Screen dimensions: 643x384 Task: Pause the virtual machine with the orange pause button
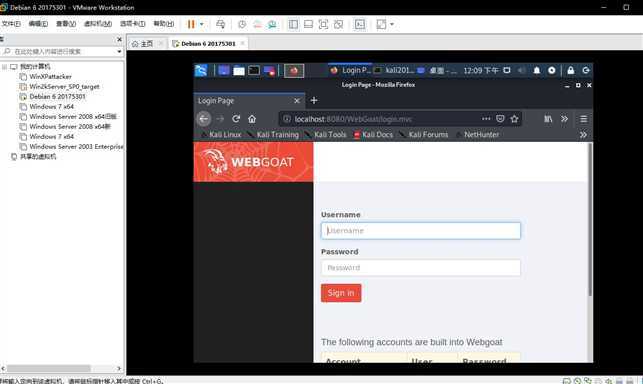(x=191, y=24)
